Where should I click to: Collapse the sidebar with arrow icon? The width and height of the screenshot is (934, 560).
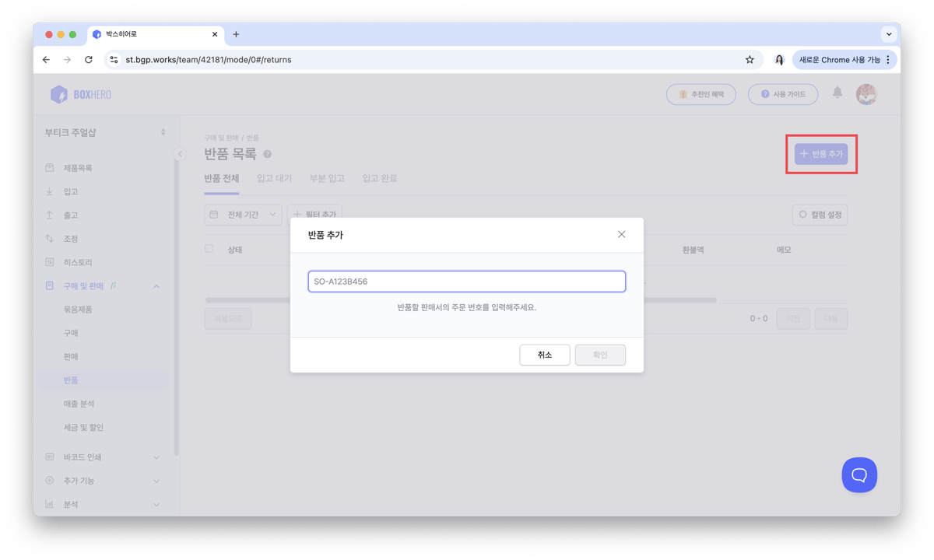pos(180,154)
